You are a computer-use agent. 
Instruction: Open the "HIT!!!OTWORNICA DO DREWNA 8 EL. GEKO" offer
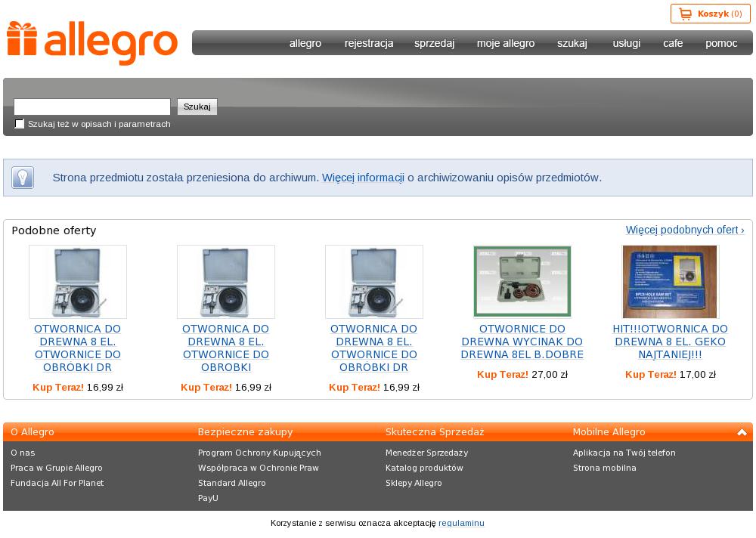point(670,342)
